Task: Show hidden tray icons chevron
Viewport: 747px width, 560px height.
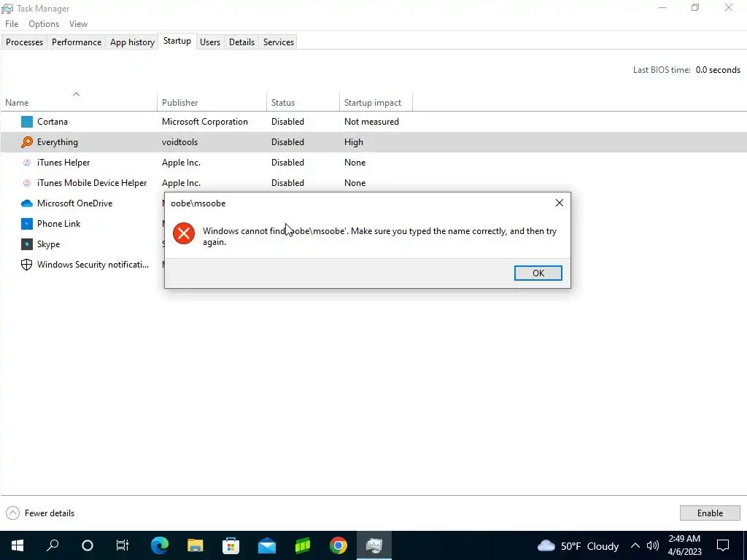Action: click(x=635, y=545)
